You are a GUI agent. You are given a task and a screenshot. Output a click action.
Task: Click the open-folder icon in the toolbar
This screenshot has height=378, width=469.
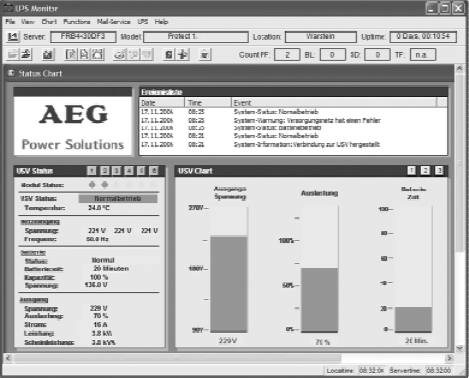12,54
